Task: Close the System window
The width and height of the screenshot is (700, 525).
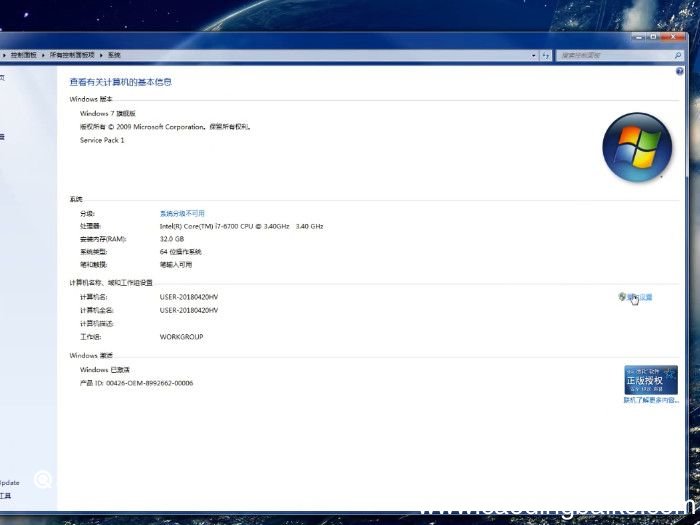Action: click(x=673, y=37)
